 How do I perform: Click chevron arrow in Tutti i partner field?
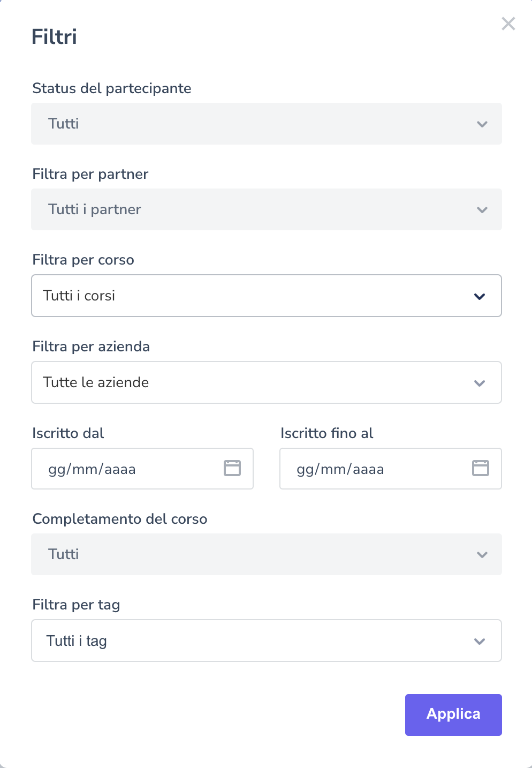tap(482, 210)
